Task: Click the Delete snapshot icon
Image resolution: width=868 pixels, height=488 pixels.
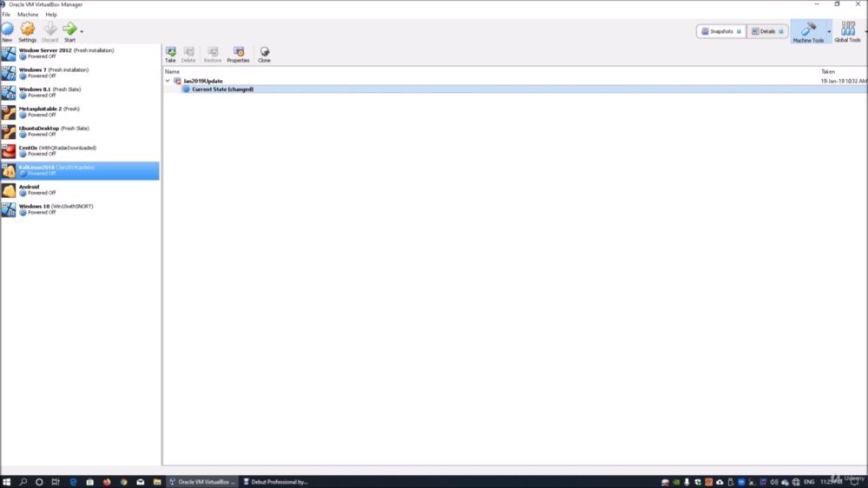Action: 188,55
